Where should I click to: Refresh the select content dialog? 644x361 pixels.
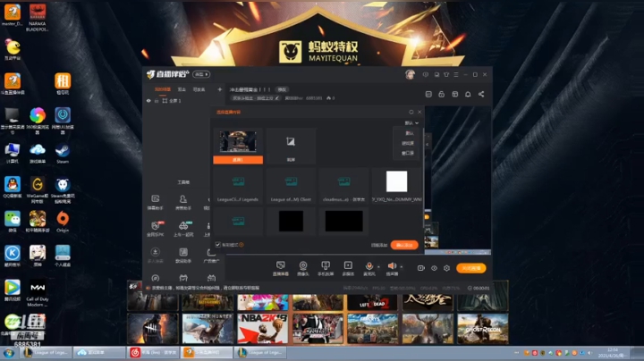pos(411,112)
